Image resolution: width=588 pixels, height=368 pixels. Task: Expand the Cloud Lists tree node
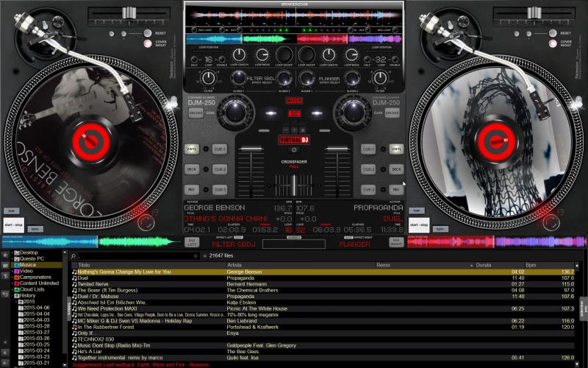click(12, 289)
